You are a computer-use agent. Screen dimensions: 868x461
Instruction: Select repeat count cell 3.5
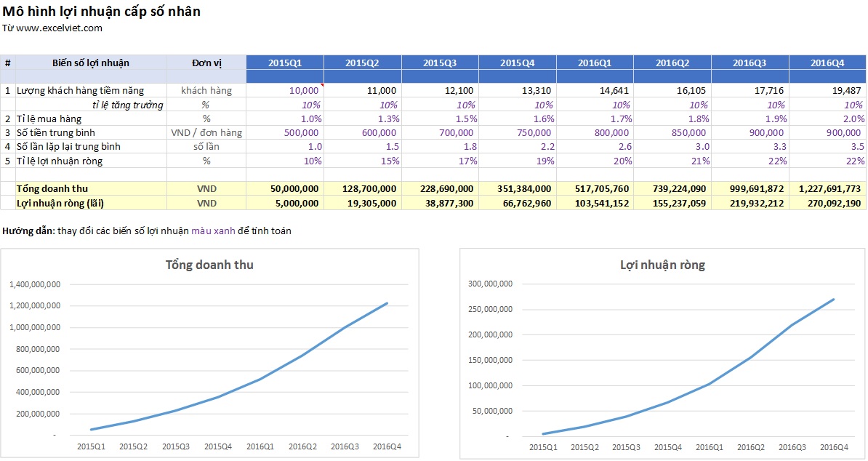coord(827,146)
